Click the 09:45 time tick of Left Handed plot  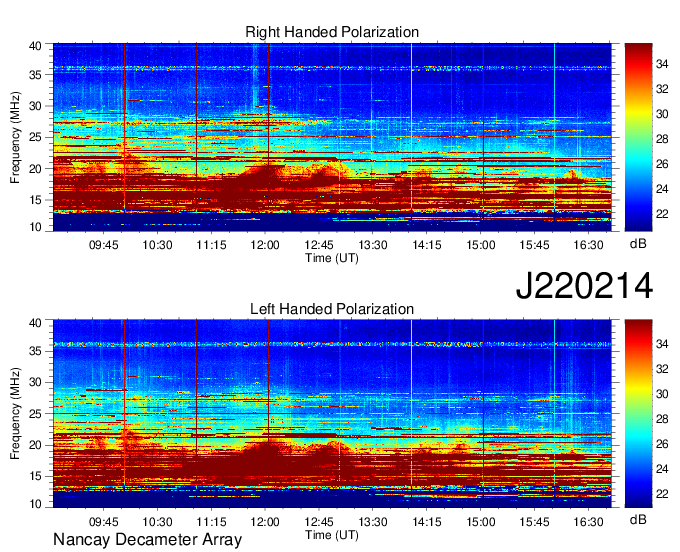point(104,522)
